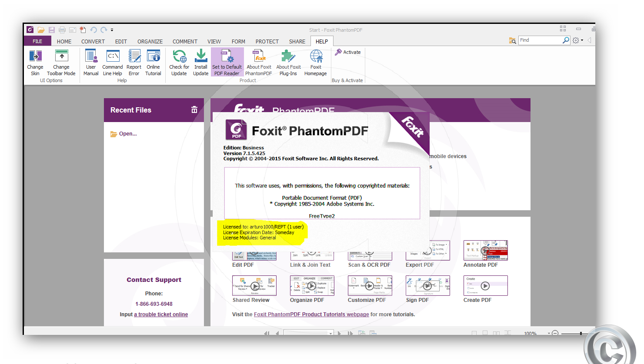Play the Organize PDF tutorial thumbnail
644x364 pixels.
[312, 286]
